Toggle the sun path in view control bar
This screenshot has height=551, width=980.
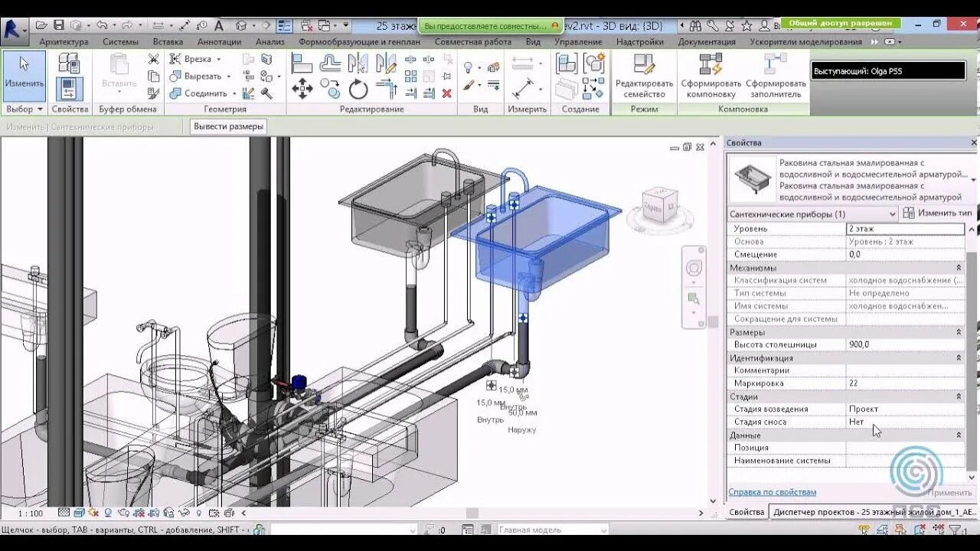(93, 513)
